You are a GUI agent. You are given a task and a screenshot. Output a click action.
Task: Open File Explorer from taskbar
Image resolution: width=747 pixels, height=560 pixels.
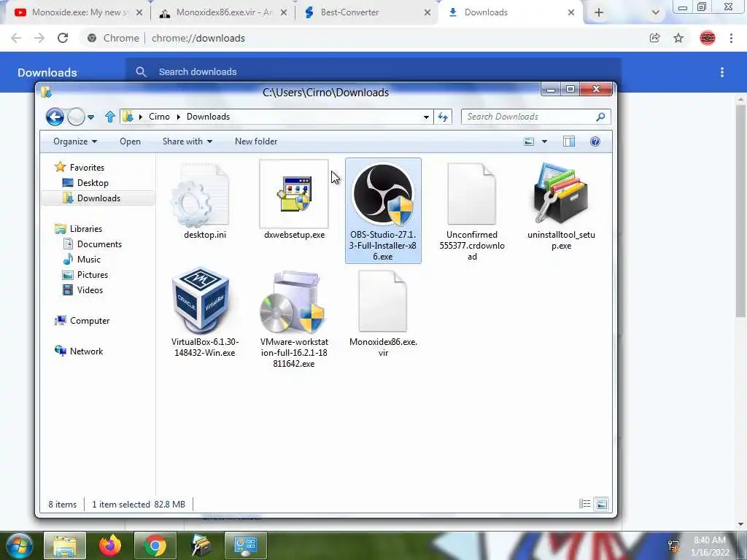[65, 545]
